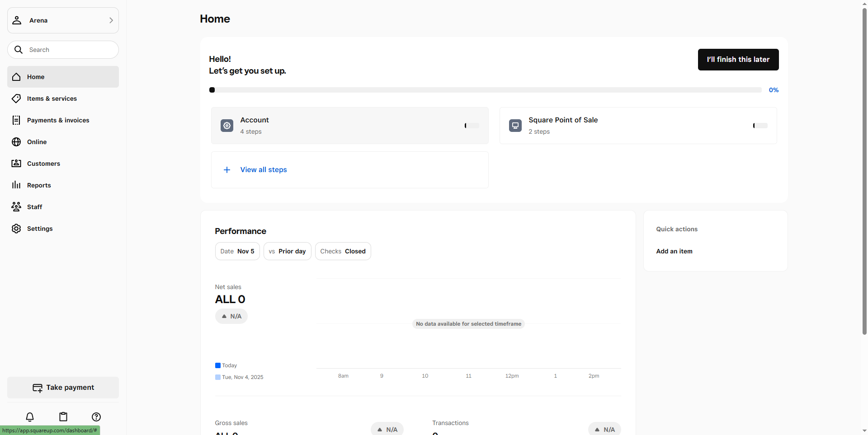Image resolution: width=868 pixels, height=435 pixels.
Task: Click the notifications bell icon
Action: coord(30,416)
